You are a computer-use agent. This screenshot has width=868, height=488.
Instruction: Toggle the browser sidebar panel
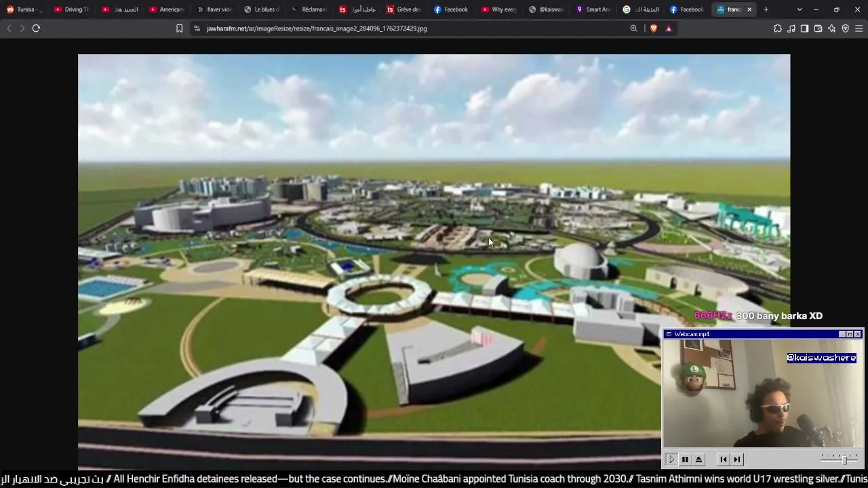(804, 28)
